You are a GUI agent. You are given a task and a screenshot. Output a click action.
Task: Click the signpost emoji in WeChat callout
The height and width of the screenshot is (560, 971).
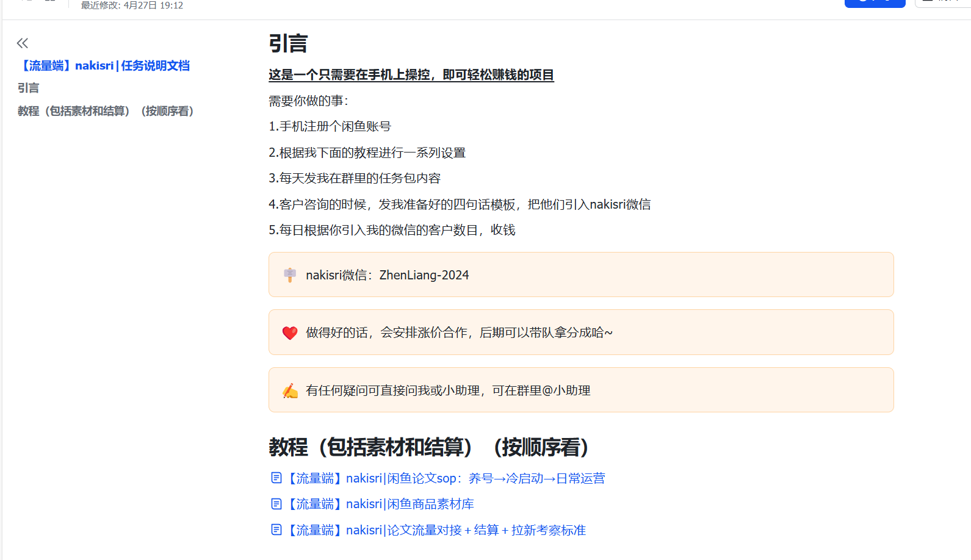click(x=290, y=275)
